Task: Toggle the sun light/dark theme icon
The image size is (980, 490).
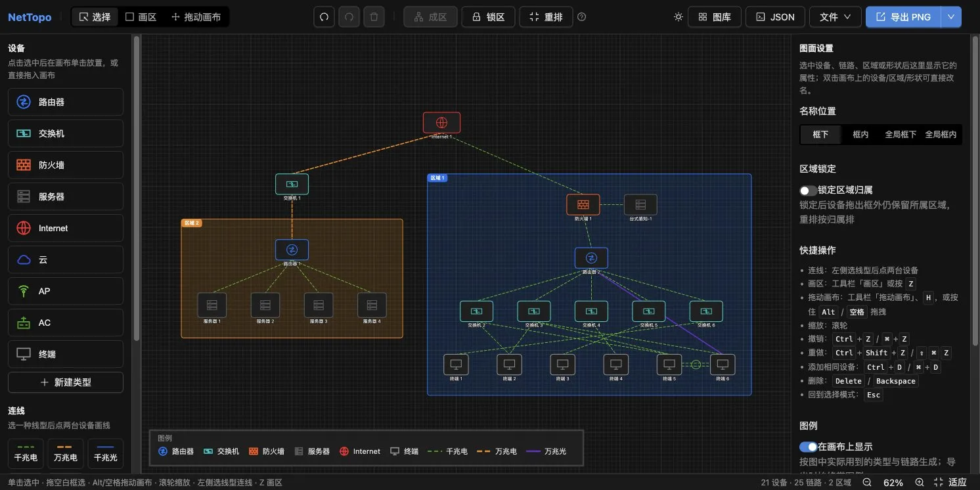Action: coord(679,17)
